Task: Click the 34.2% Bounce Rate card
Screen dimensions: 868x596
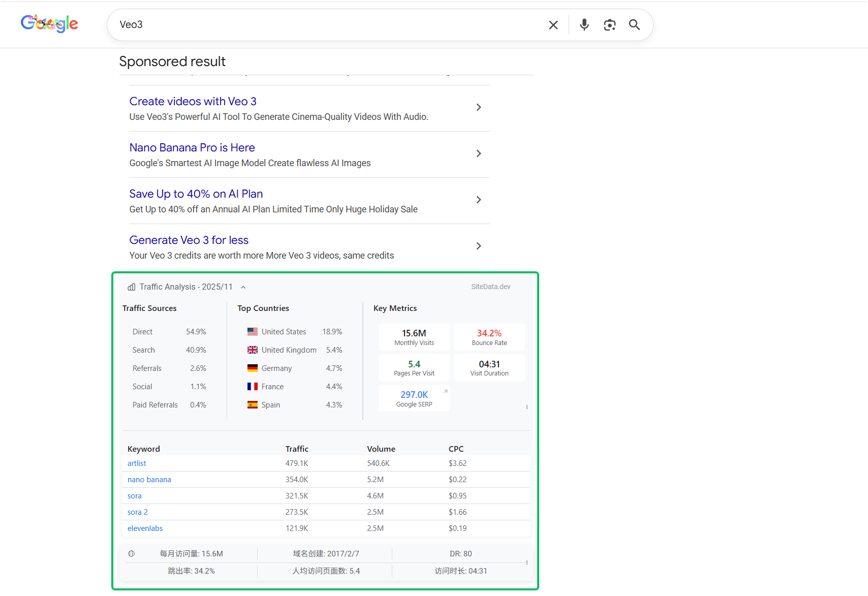Action: [x=489, y=337]
